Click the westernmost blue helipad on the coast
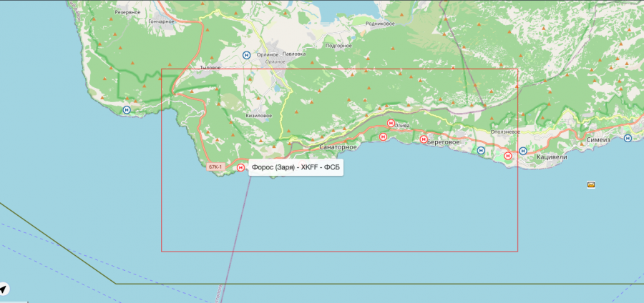The height and width of the screenshot is (303, 644). click(127, 109)
